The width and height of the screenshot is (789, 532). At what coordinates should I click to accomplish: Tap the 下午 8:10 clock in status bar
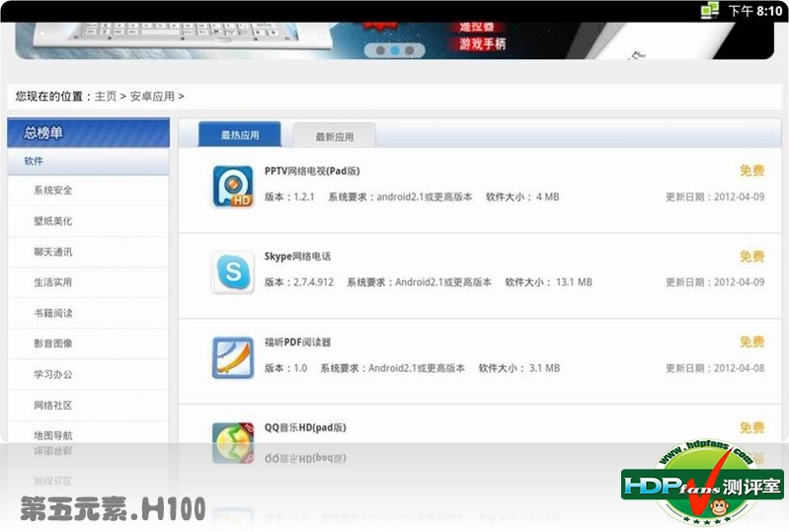755,11
